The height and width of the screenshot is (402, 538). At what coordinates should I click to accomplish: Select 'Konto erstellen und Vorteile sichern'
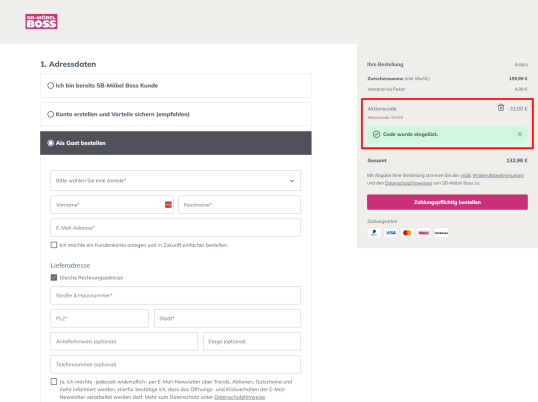click(x=50, y=114)
